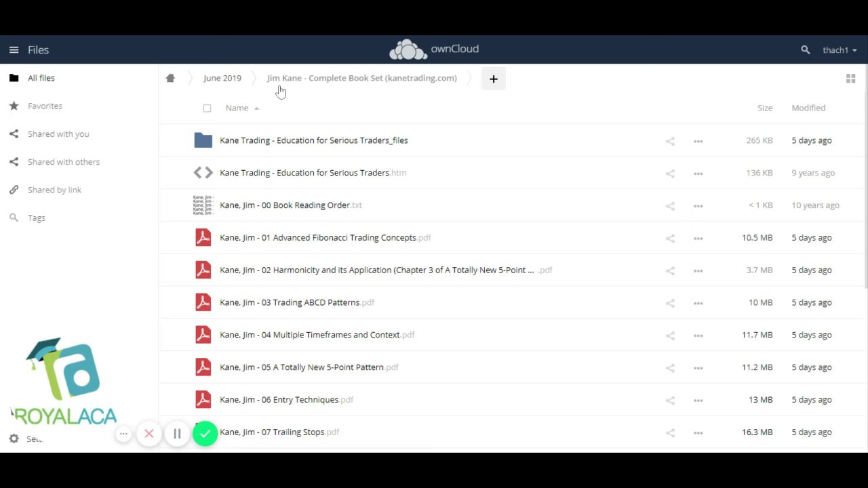The height and width of the screenshot is (488, 868).
Task: Open recorder more options ellipsis
Action: tap(123, 434)
